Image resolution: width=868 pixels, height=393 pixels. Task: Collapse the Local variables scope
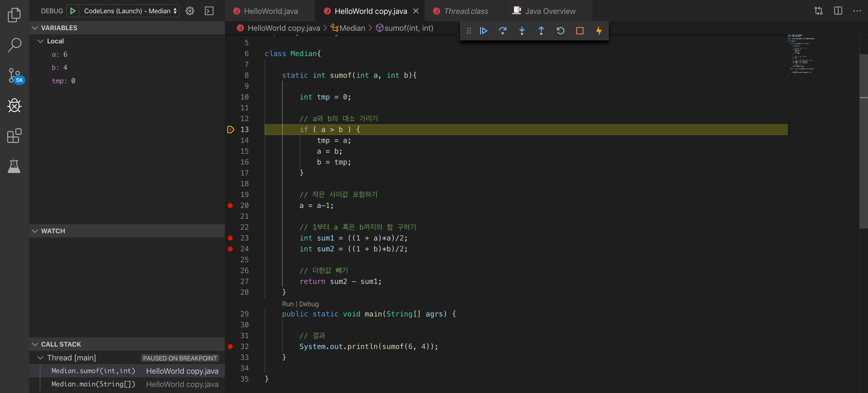tap(127, 41)
